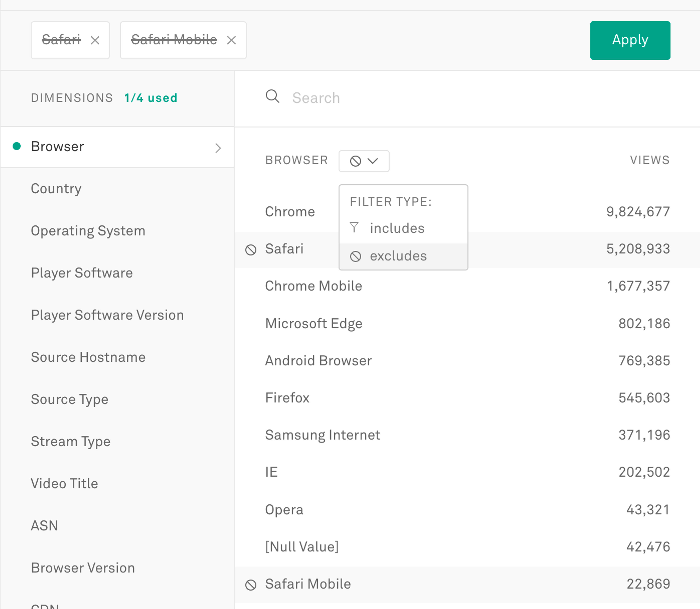Image resolution: width=700 pixels, height=609 pixels.
Task: Remove the Safari Mobile exclusion tag
Action: 232,40
